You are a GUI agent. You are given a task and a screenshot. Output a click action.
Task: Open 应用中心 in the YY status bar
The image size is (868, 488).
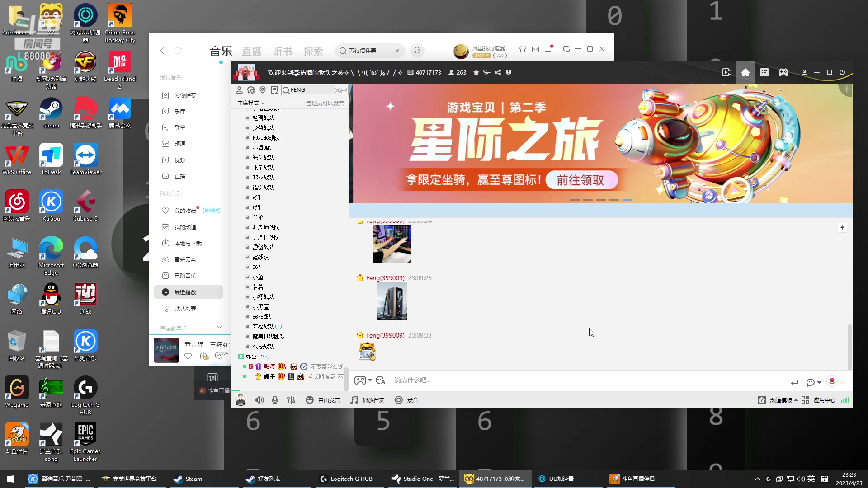click(825, 399)
